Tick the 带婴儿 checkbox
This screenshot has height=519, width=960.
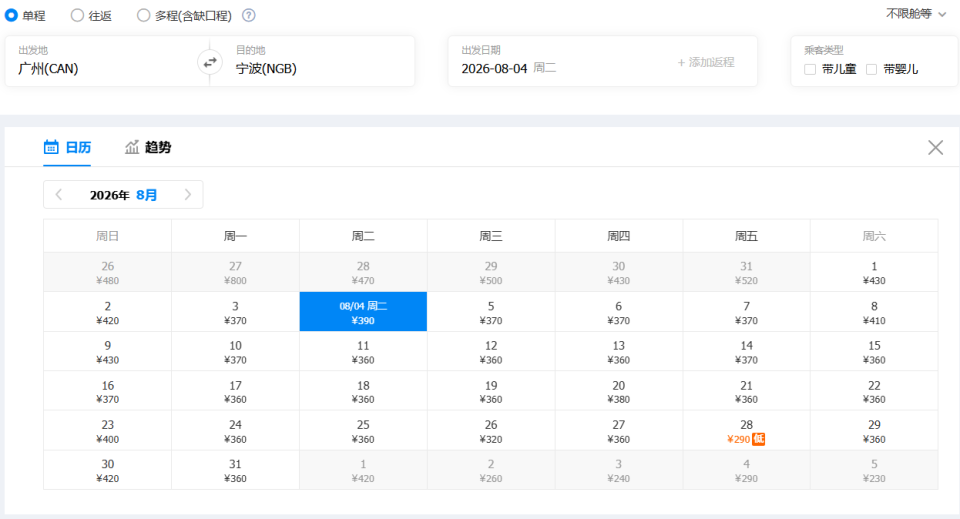(871, 69)
